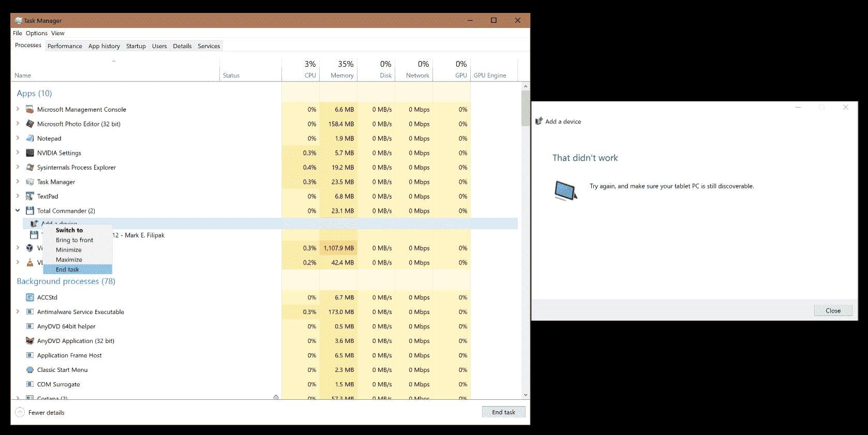Click the AnyDVD Application fox icon

[30, 341]
